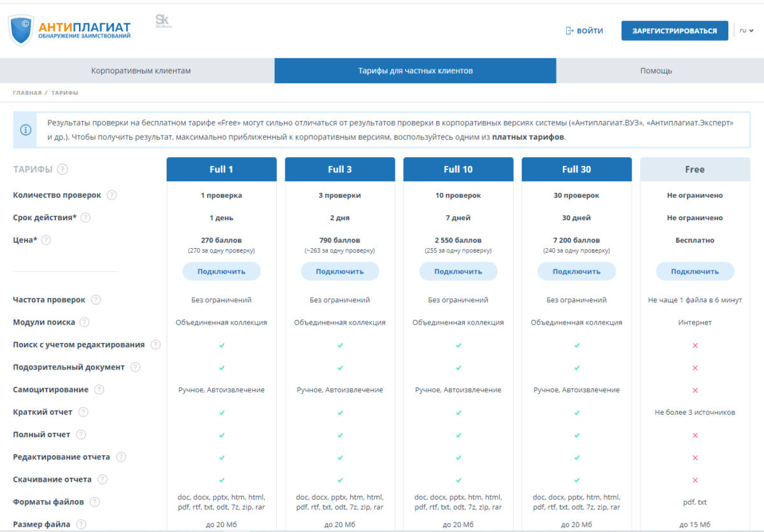This screenshot has height=532, width=764.
Task: Go to Главная in the breadcrumb
Action: pos(27,93)
